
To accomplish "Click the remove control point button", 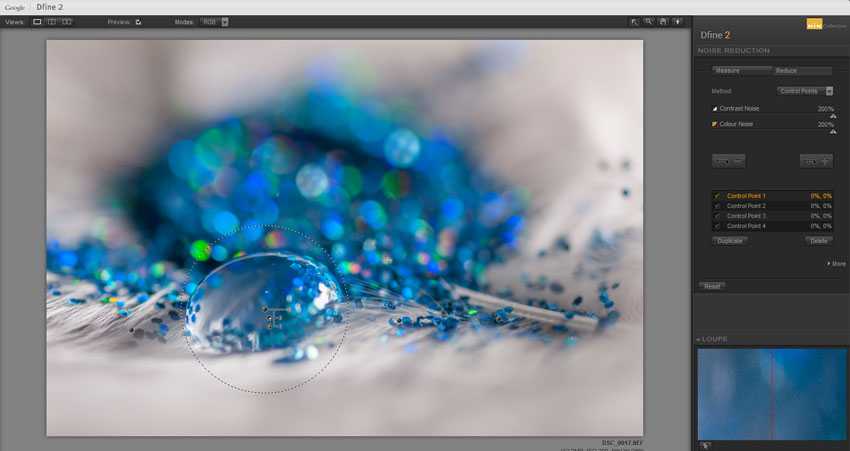I will pyautogui.click(x=728, y=160).
